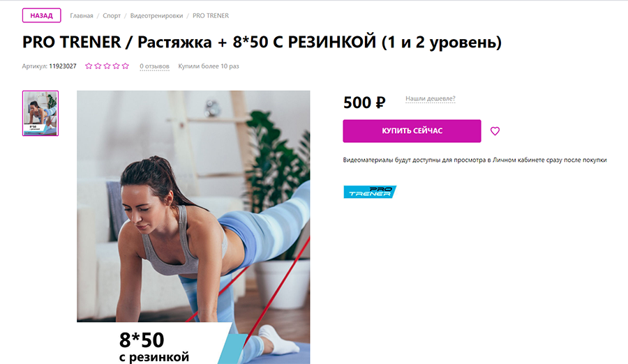The image size is (628, 364).
Task: Rate product with fifth star
Action: (x=126, y=66)
